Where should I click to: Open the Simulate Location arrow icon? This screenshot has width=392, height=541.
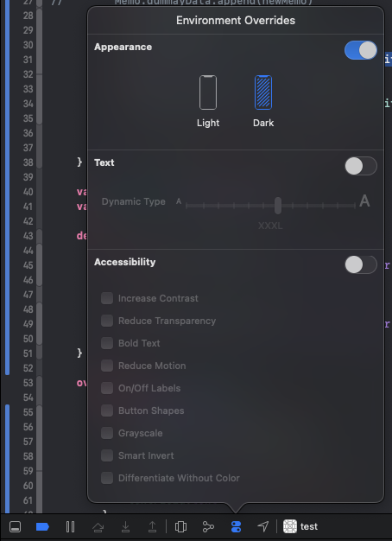[263, 526]
